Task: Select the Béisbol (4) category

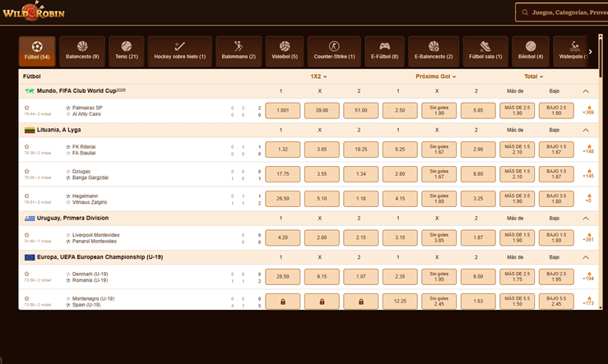Action: point(531,51)
